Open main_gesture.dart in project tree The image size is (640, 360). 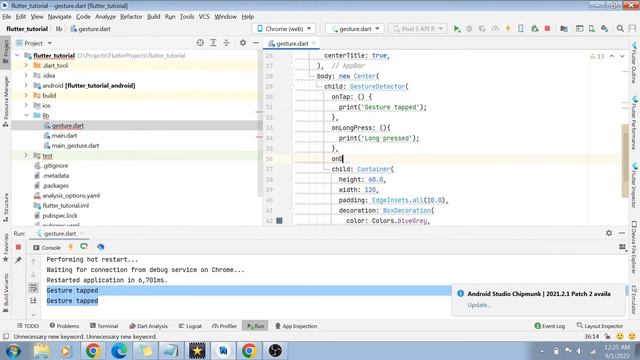[75, 145]
